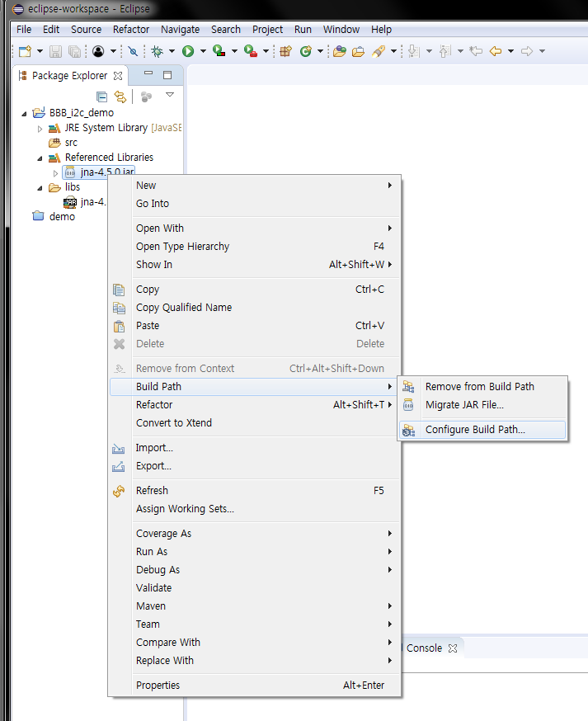Open the Back history dropdown arrow
Image resolution: width=588 pixels, height=721 pixels.
[x=510, y=51]
